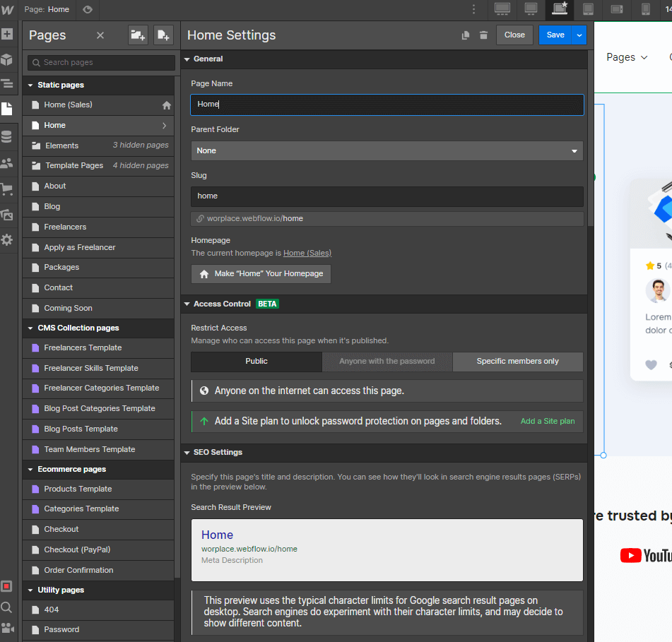Open the Parent Folder dropdown

386,150
